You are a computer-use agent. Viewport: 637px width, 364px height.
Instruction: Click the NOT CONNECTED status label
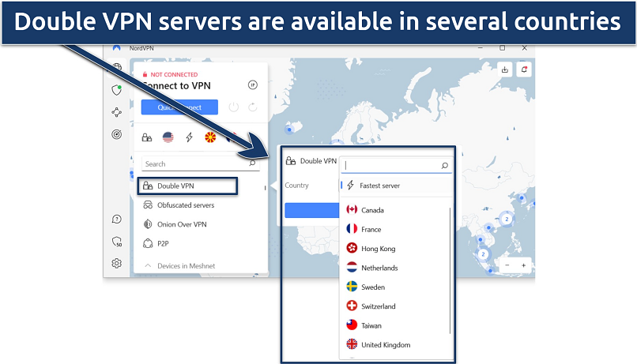pyautogui.click(x=174, y=75)
